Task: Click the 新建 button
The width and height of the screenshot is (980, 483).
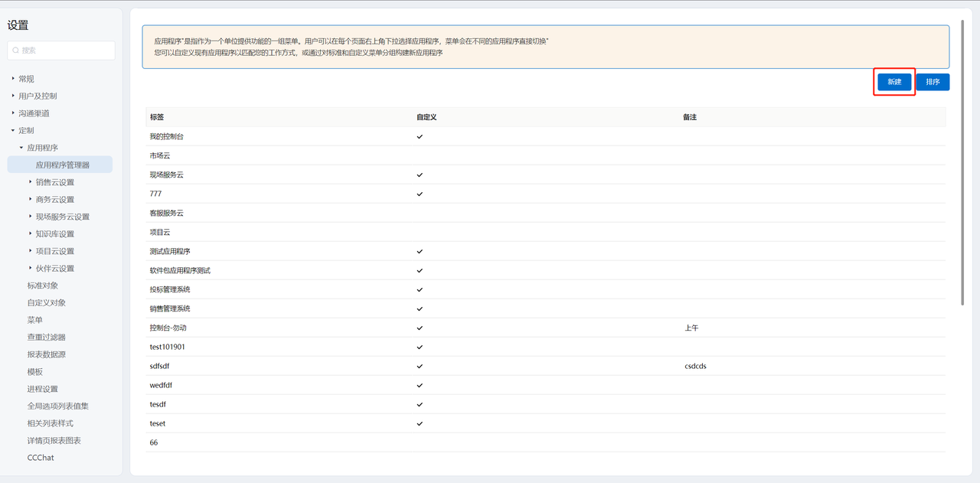Action: [894, 82]
